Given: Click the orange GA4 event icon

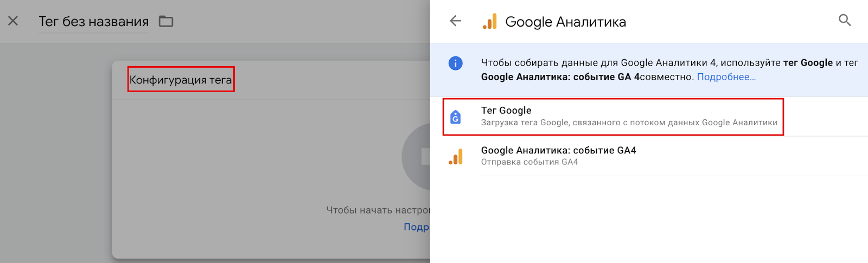Looking at the screenshot, I should 456,157.
